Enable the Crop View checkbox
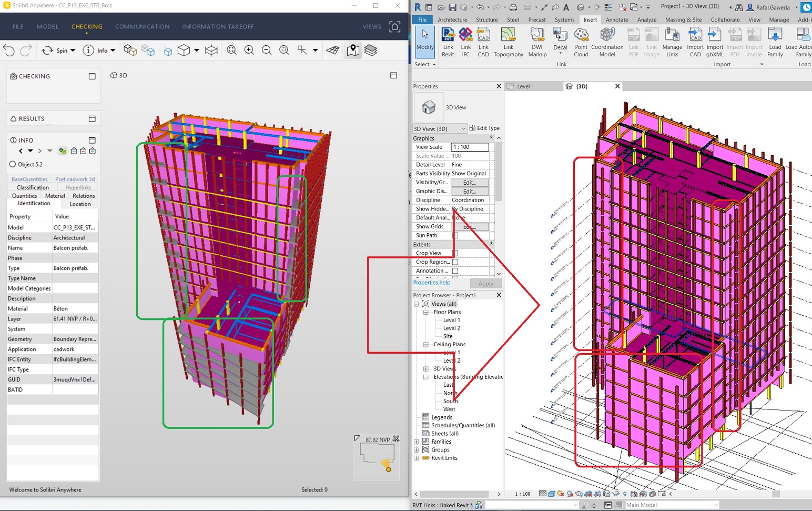This screenshot has height=511, width=812. 455,253
